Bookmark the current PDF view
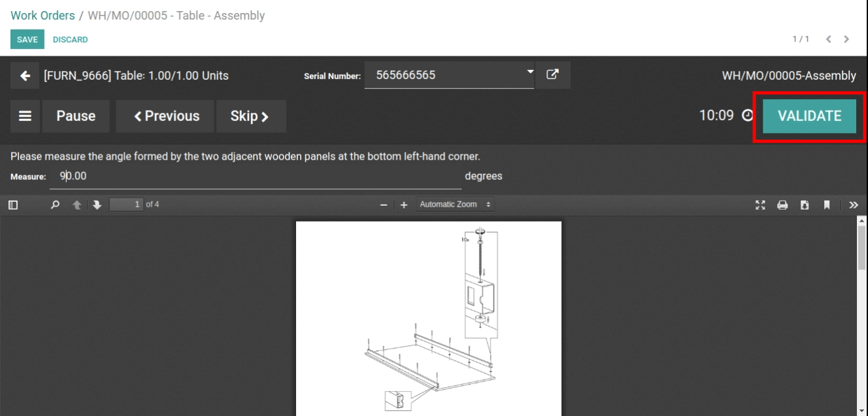 click(827, 205)
